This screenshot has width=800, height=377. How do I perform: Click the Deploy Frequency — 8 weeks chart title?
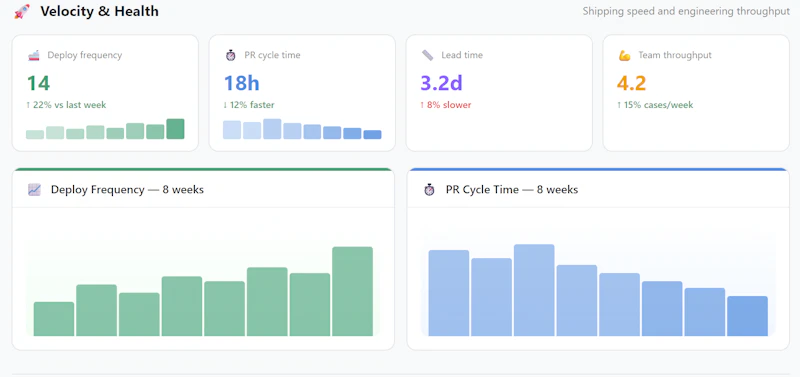[127, 190]
